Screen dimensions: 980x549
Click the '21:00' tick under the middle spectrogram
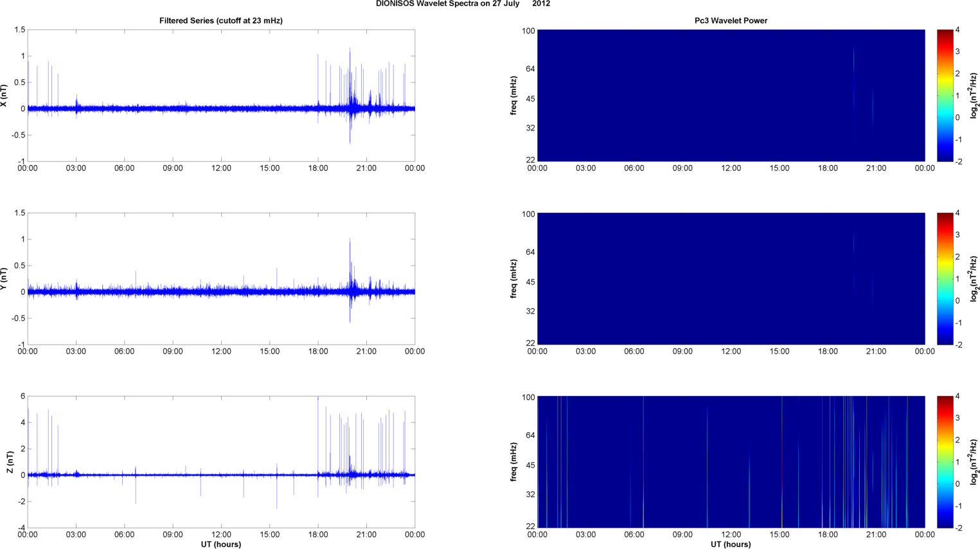pos(876,352)
